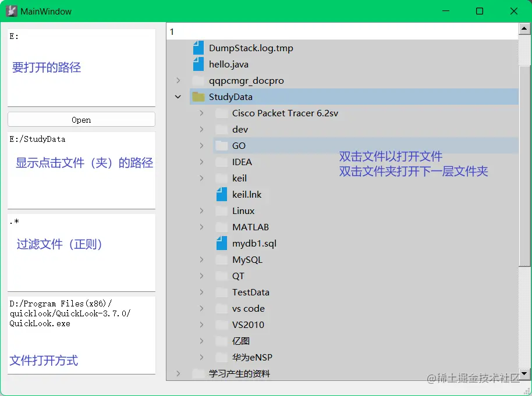Click the path input box containing E:
Screen dimensions: 532x396
[81, 68]
